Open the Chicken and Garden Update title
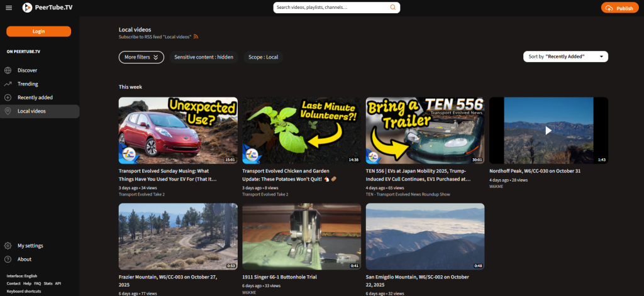644x296 pixels. point(289,175)
